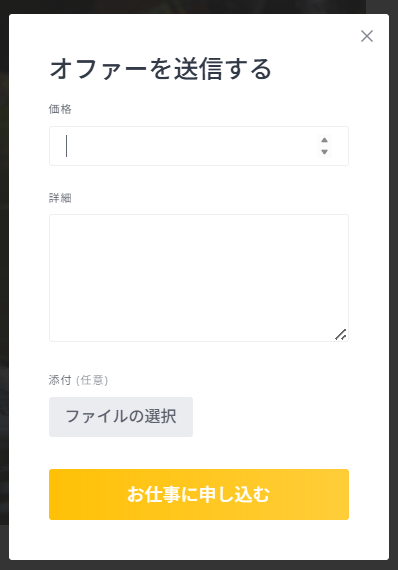Click the yellow application submit button's right edge
This screenshot has width=398, height=570.
click(345, 494)
